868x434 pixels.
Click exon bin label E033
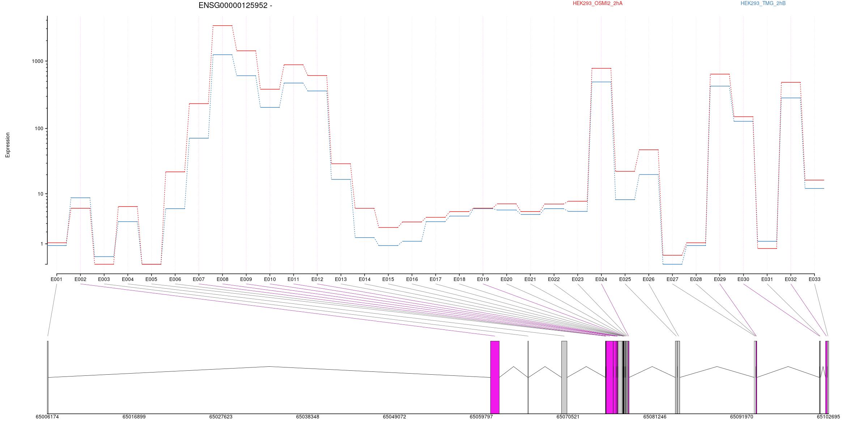click(x=814, y=279)
